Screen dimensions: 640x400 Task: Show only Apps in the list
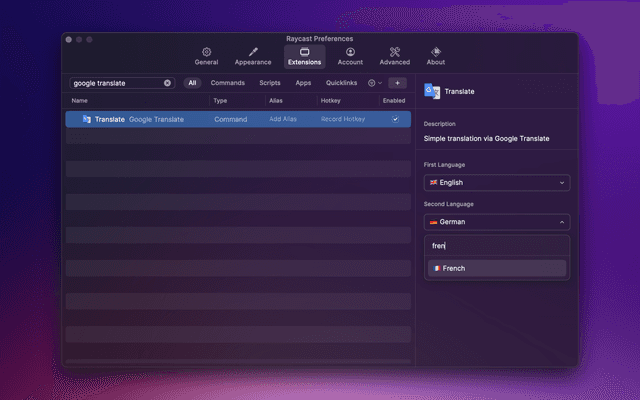click(x=303, y=83)
